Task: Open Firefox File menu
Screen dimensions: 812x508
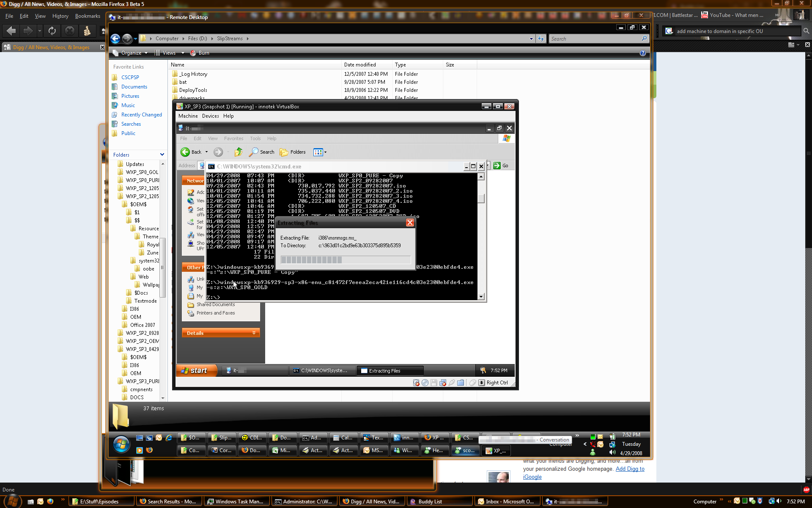Action: pos(9,16)
